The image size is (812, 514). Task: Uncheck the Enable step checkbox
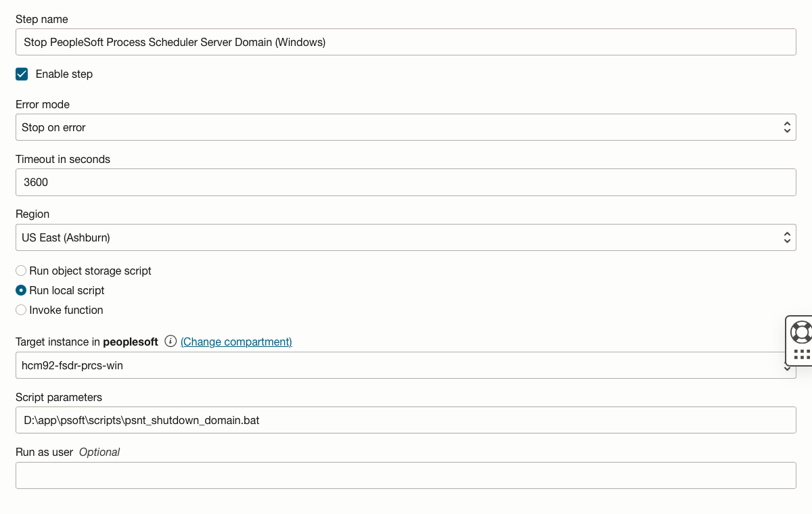(21, 74)
